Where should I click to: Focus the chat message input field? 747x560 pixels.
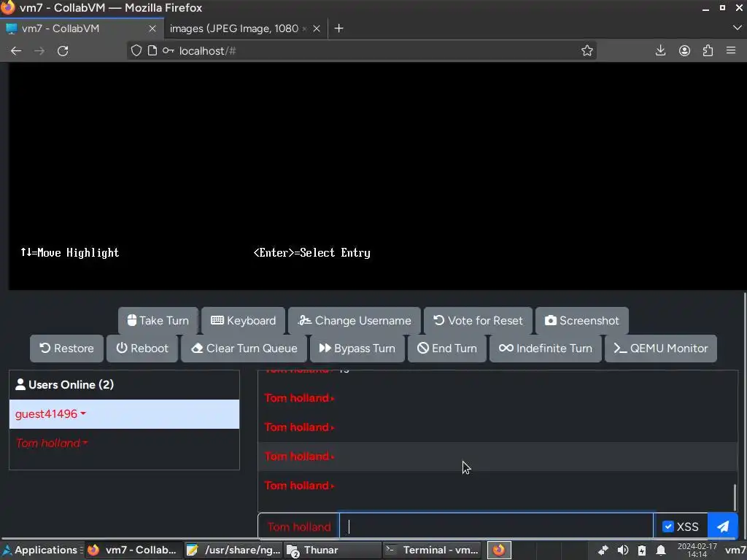click(496, 526)
